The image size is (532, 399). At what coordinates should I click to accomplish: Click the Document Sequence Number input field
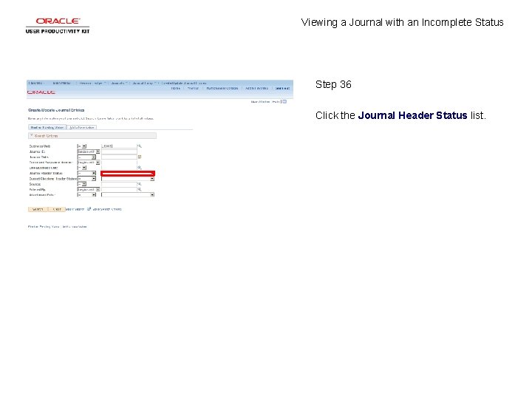tap(119, 162)
